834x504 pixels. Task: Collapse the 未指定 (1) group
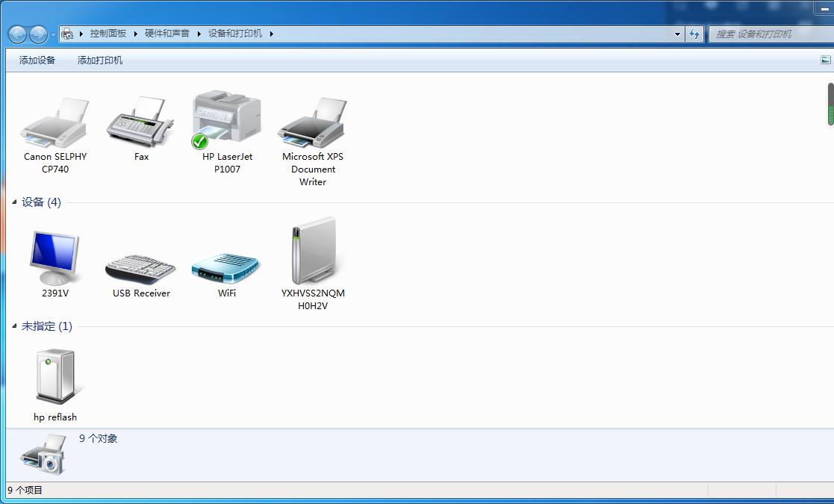pos(14,326)
